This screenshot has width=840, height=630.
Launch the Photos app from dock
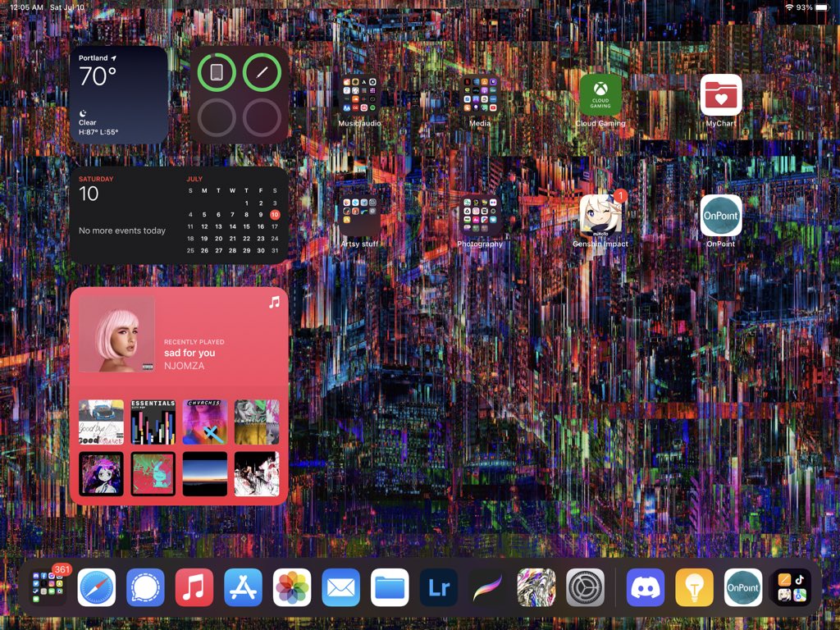(x=292, y=587)
